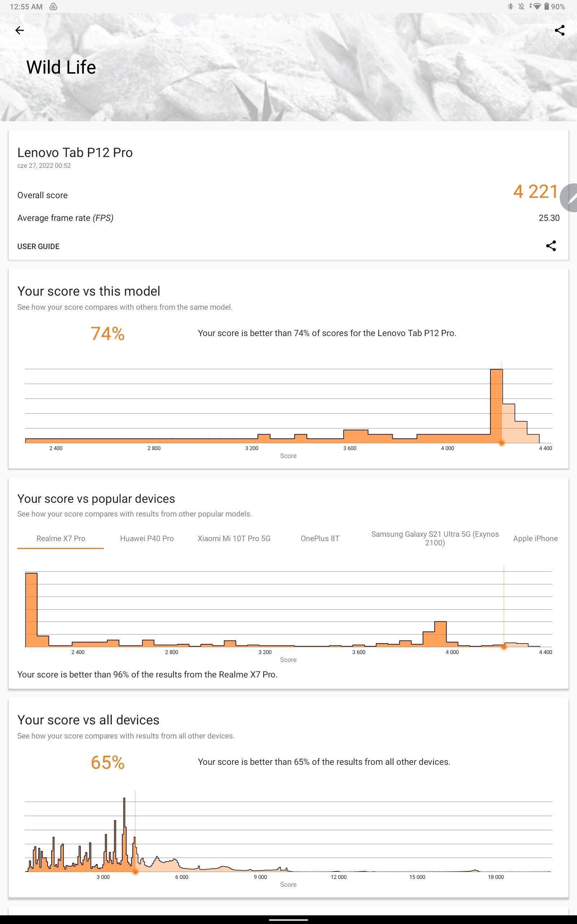Select the Realme X7 Pro tab
577x924 pixels.
coord(61,539)
